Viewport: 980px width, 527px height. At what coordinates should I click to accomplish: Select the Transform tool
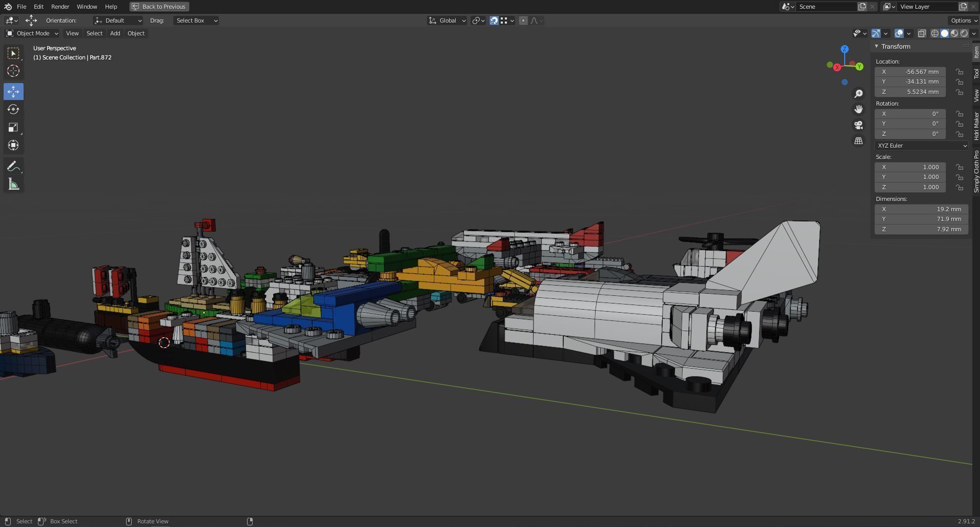click(13, 146)
